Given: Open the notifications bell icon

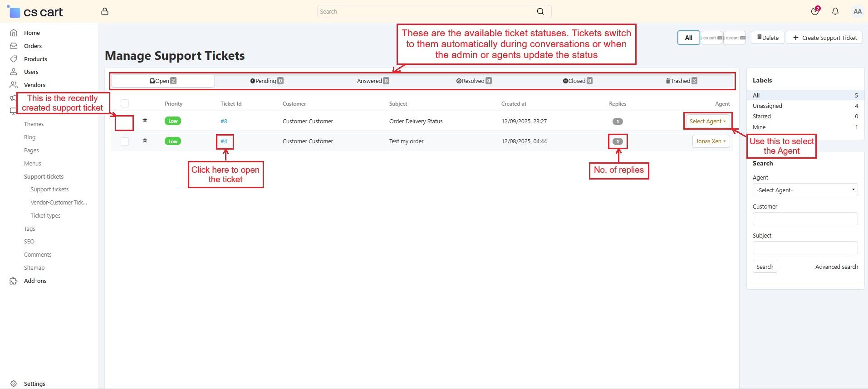Looking at the screenshot, I should pyautogui.click(x=835, y=12).
